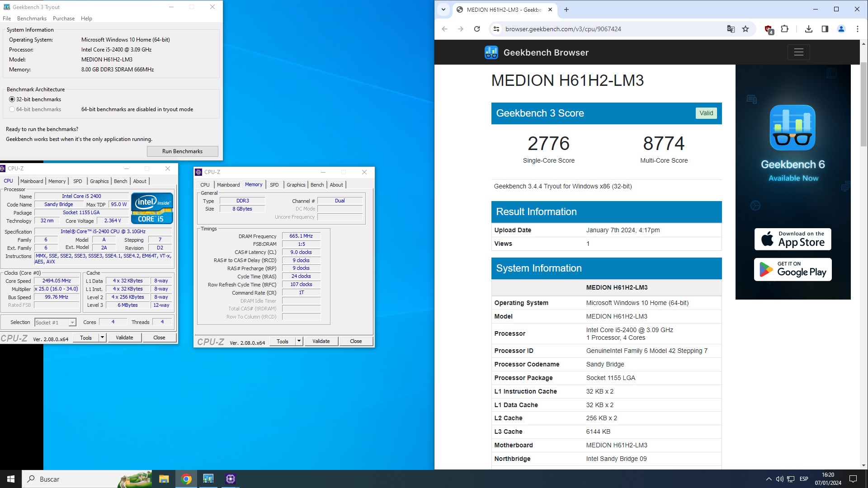Show hidden system tray icons chevron

click(x=769, y=479)
